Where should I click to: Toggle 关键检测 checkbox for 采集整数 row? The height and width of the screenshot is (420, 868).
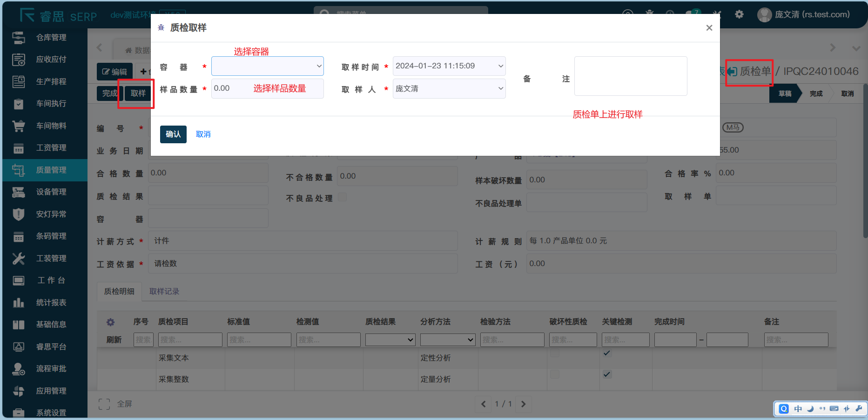(607, 374)
